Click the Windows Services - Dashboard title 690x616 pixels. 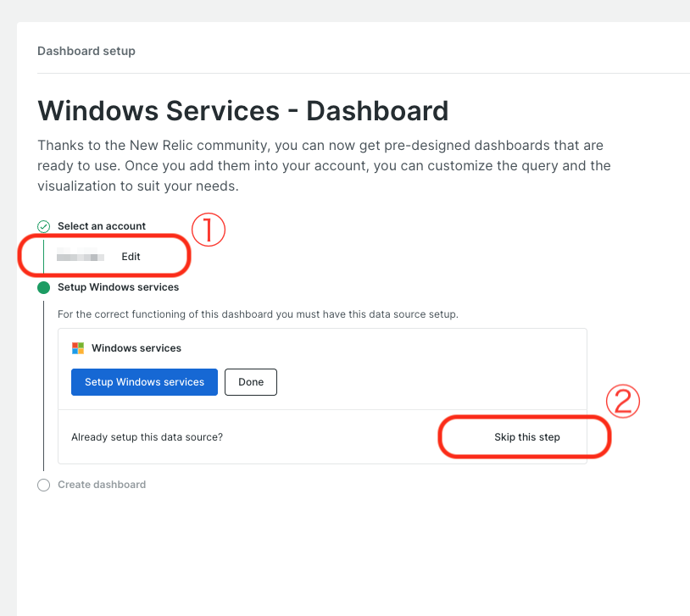point(243,110)
